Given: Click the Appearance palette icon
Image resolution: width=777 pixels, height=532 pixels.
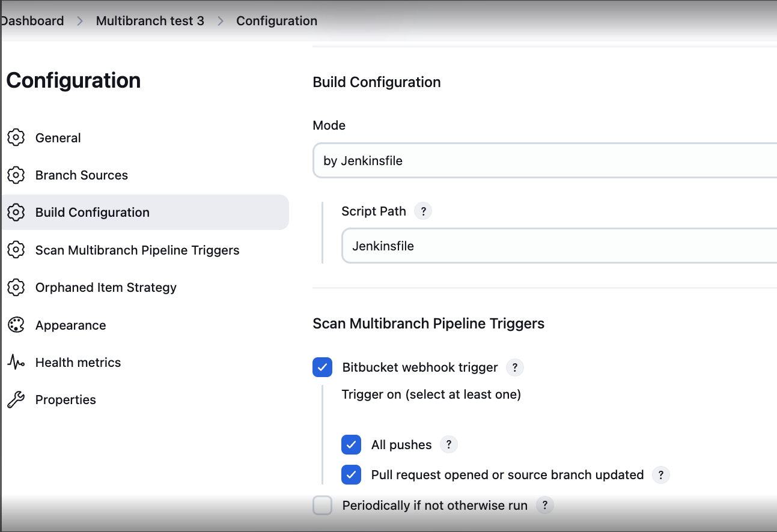Looking at the screenshot, I should tap(16, 325).
